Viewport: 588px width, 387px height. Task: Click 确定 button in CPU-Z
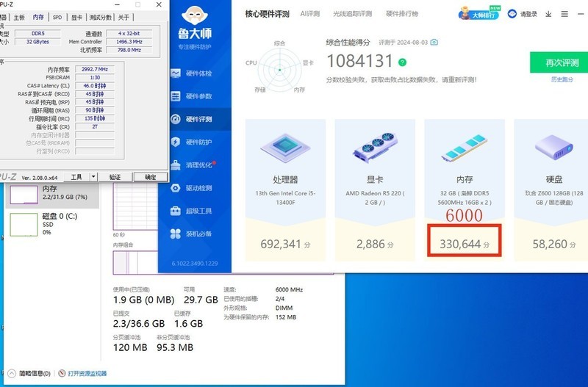151,177
